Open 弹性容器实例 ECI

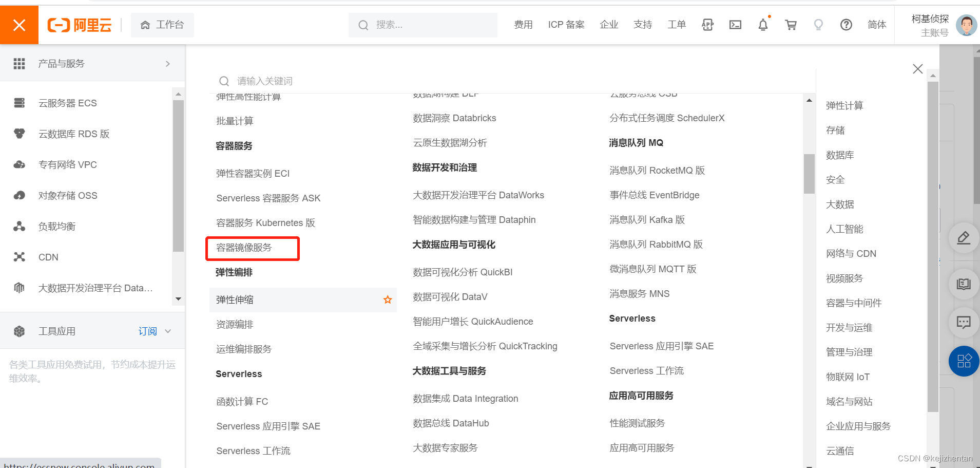(253, 174)
